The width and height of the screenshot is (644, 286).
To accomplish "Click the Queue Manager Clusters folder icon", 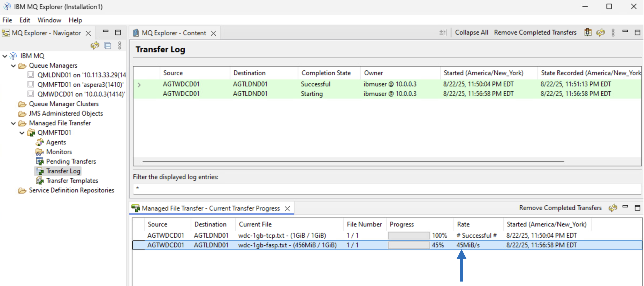I will coord(22,104).
